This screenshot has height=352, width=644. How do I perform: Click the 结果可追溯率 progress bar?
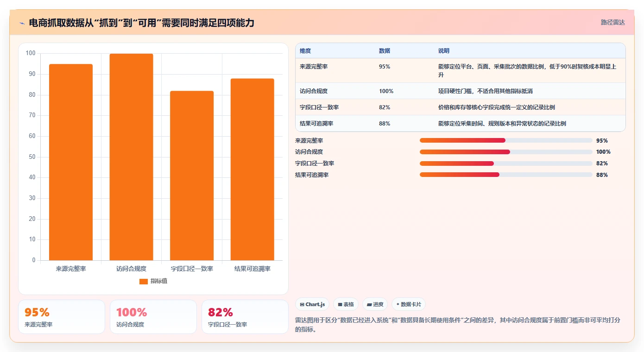coord(506,175)
